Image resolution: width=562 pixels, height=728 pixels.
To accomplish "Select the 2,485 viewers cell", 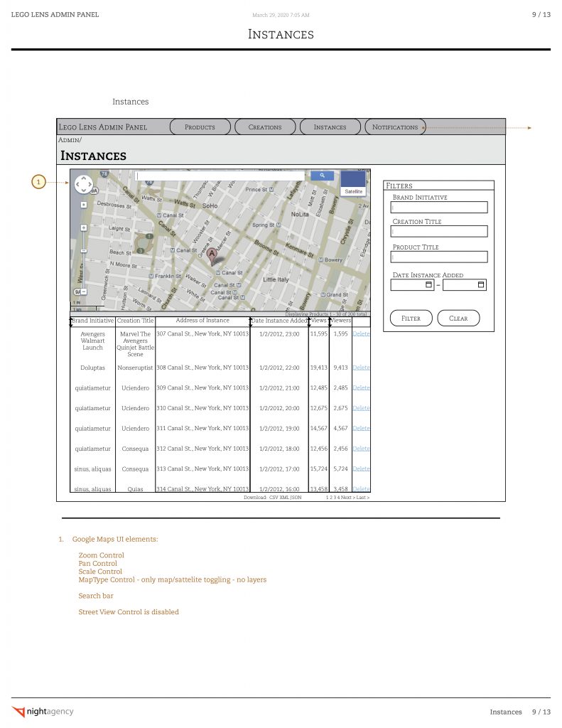I will pyautogui.click(x=340, y=387).
